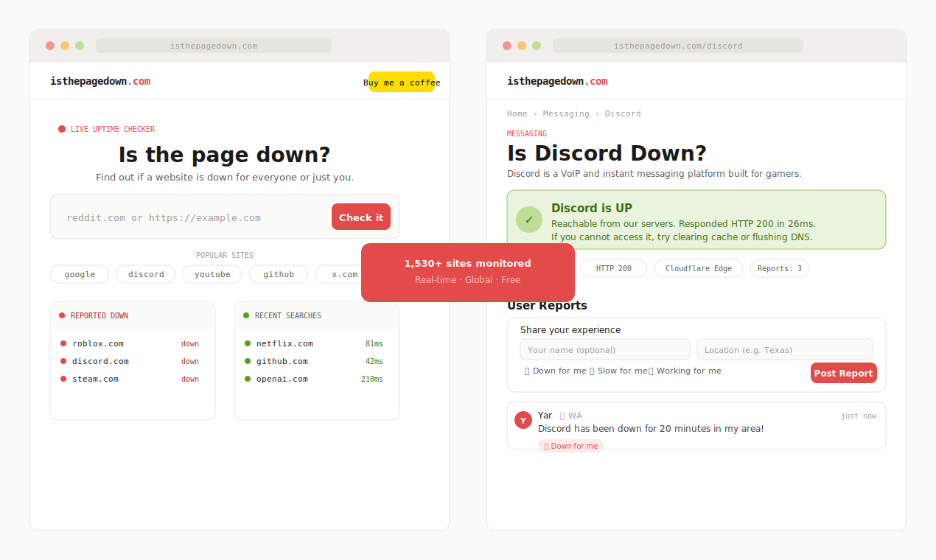This screenshot has height=560, width=936.
Task: Click the 1,530+ sites monitored banner
Action: pos(468,273)
